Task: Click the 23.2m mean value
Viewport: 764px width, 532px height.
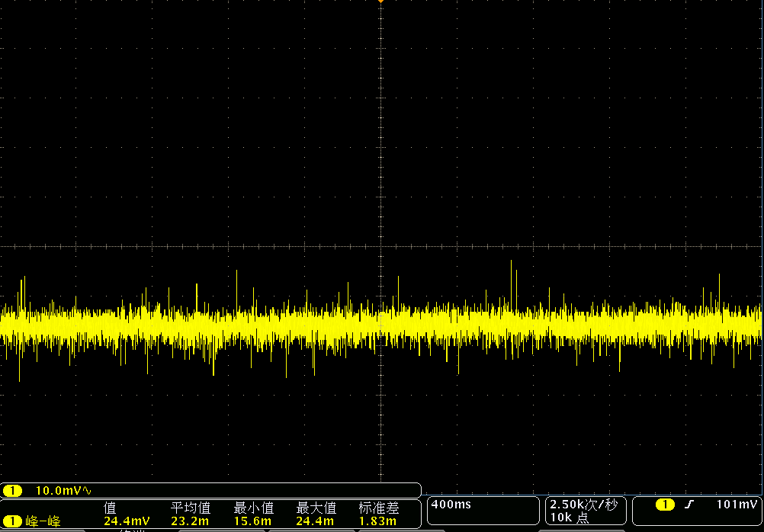Action: click(x=191, y=522)
